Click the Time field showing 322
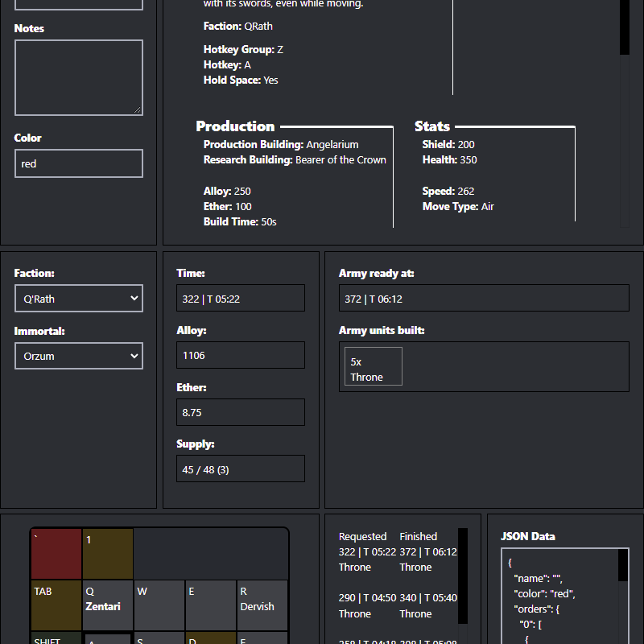The height and width of the screenshot is (644, 644). tap(240, 298)
